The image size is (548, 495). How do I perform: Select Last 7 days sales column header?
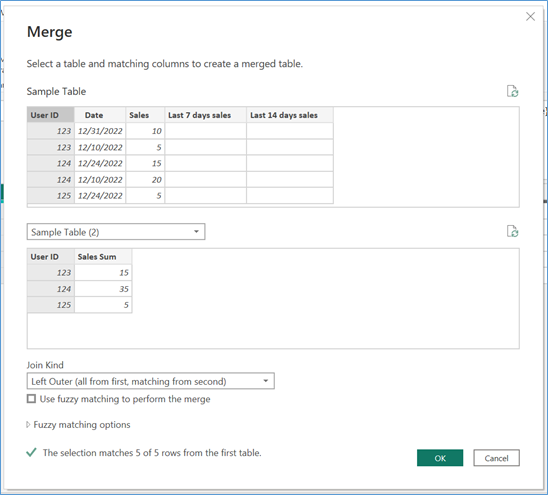(x=206, y=115)
